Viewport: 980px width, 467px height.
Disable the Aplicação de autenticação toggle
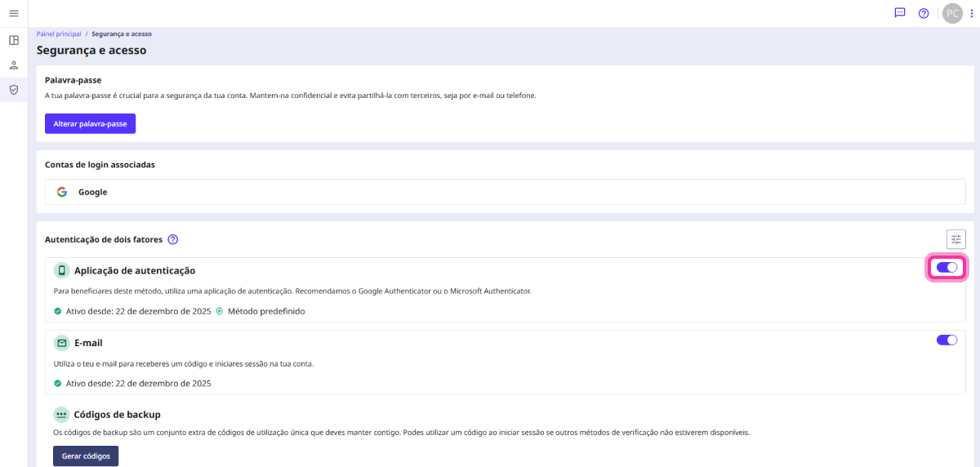coord(947,268)
